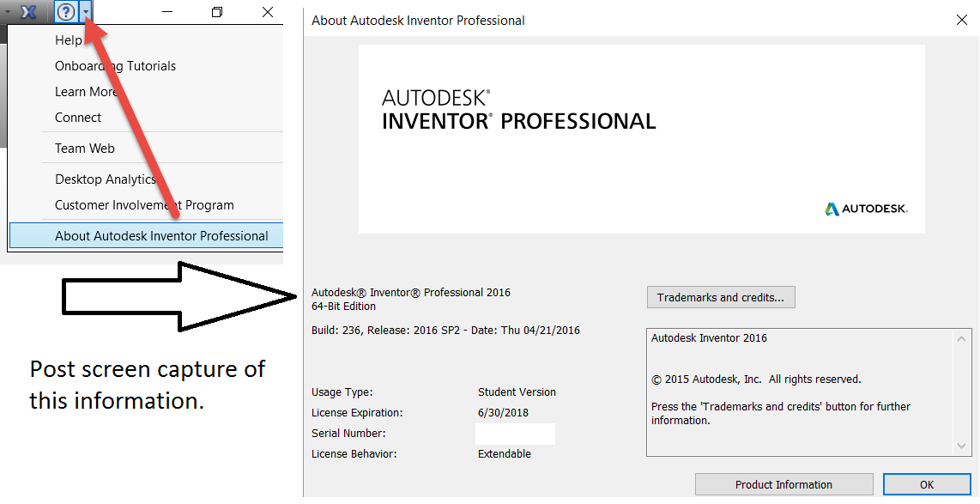Click the 'Build: 236, Release: 2016 SP2' line
The width and height of the screenshot is (980, 504).
(445, 331)
